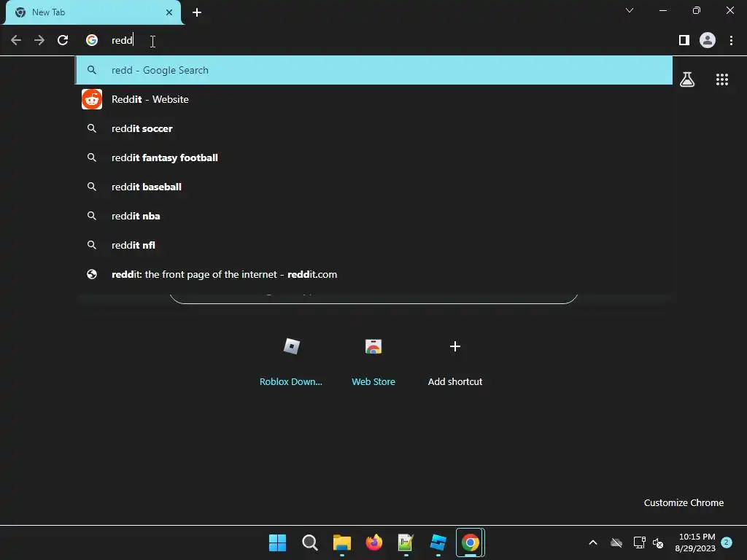The width and height of the screenshot is (747, 560).
Task: Select the "reddit nfl" suggestion
Action: click(373, 245)
